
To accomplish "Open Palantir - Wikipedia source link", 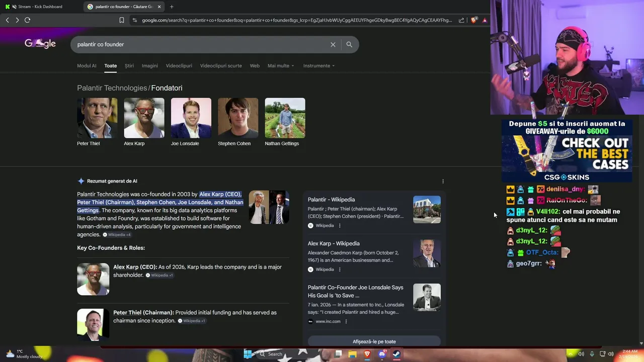I will (331, 200).
